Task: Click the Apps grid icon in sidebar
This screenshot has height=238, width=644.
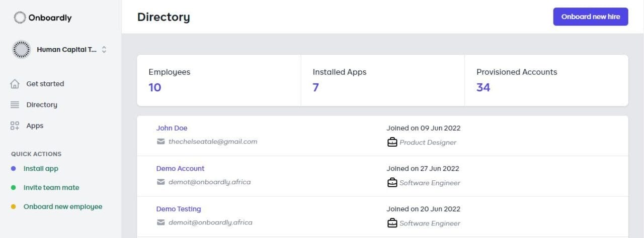Action: (15, 126)
